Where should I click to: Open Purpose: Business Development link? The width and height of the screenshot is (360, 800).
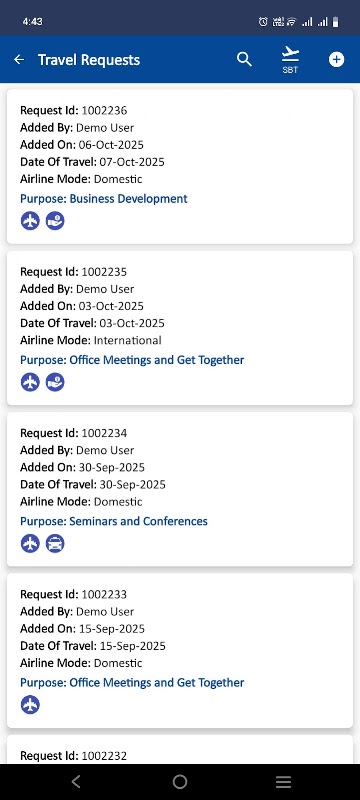(104, 198)
